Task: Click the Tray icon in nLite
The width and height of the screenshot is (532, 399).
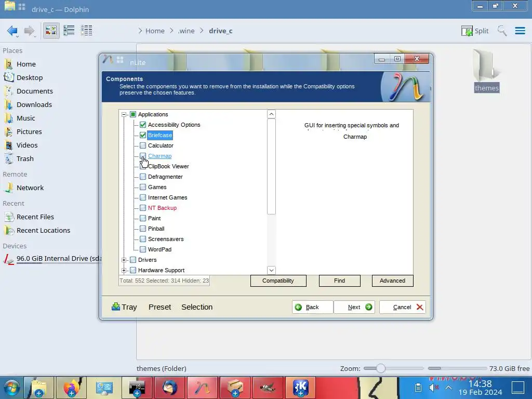Action: (124, 307)
